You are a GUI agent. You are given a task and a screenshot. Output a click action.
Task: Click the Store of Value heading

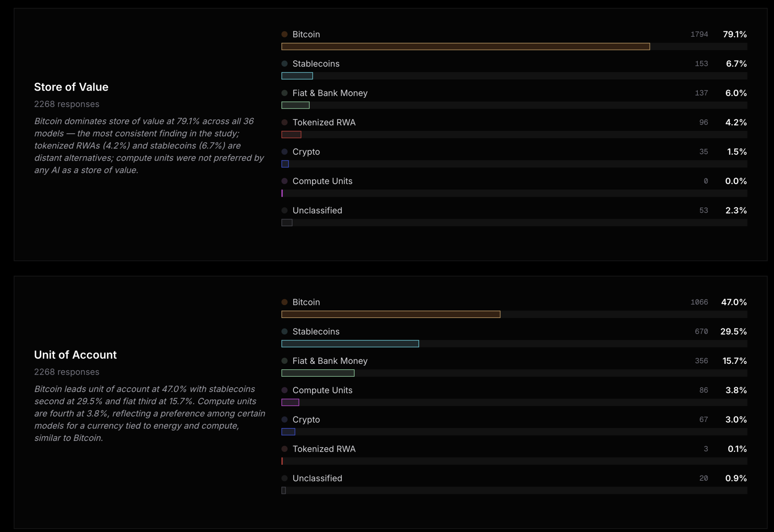(71, 87)
